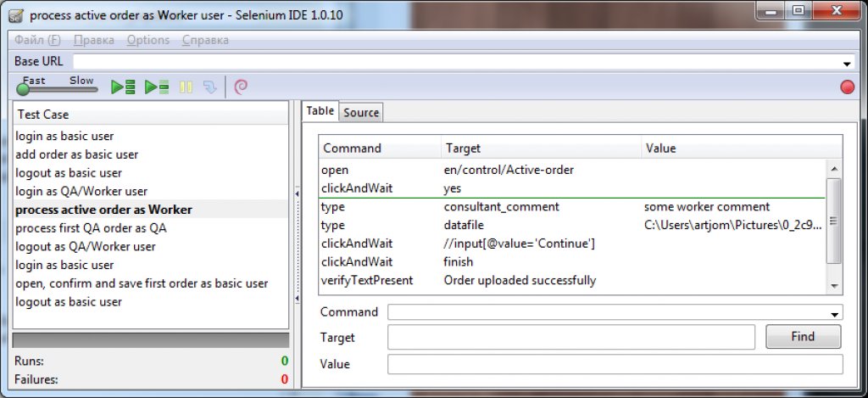Click the blue Step icon
Image resolution: width=868 pixels, height=398 pixels.
[210, 87]
